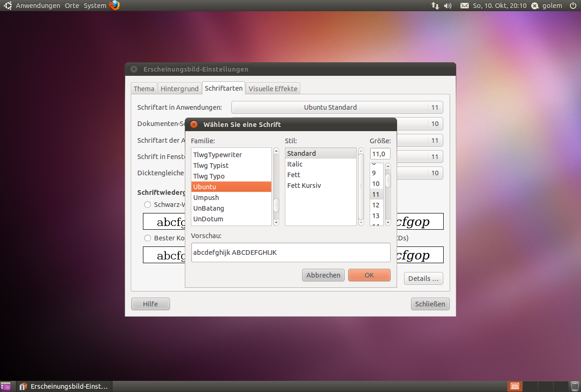Image resolution: width=581 pixels, height=392 pixels.
Task: Launch Firefox from the top panel
Action: point(115,6)
